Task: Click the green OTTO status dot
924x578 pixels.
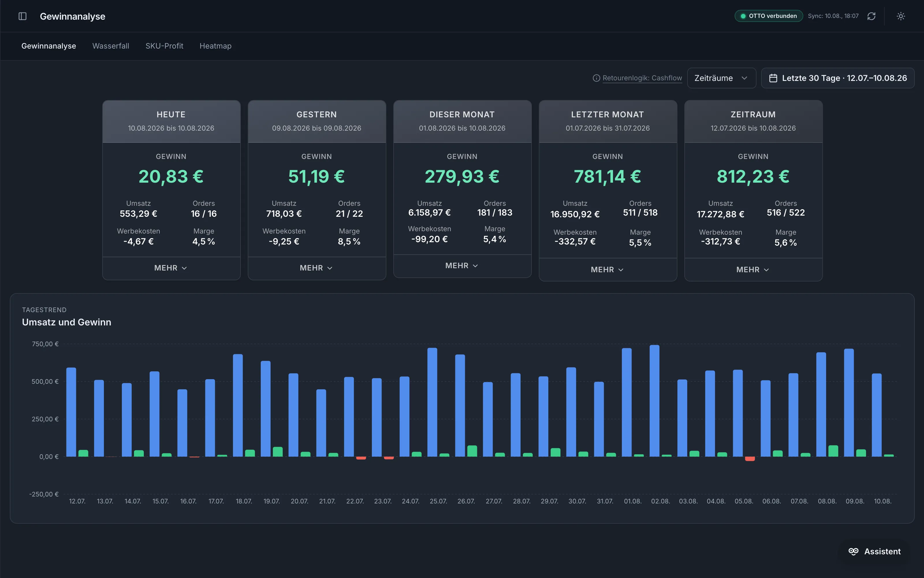Action: [743, 16]
